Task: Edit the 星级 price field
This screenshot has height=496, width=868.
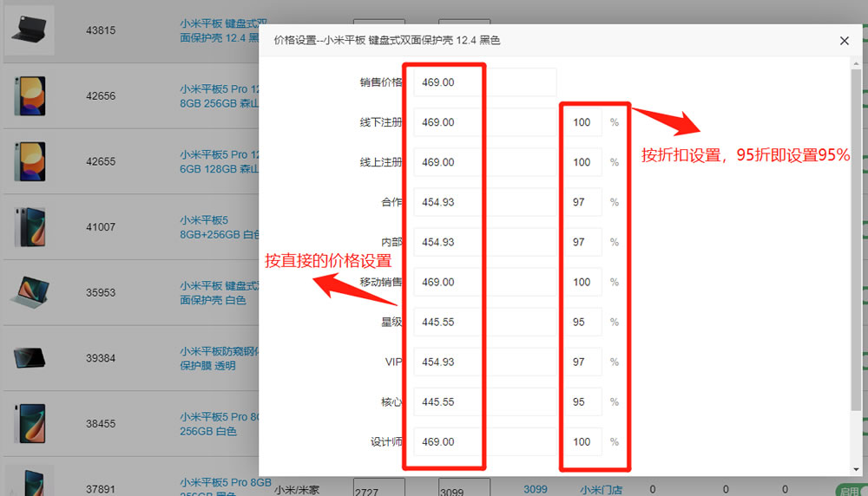Action: [485, 322]
